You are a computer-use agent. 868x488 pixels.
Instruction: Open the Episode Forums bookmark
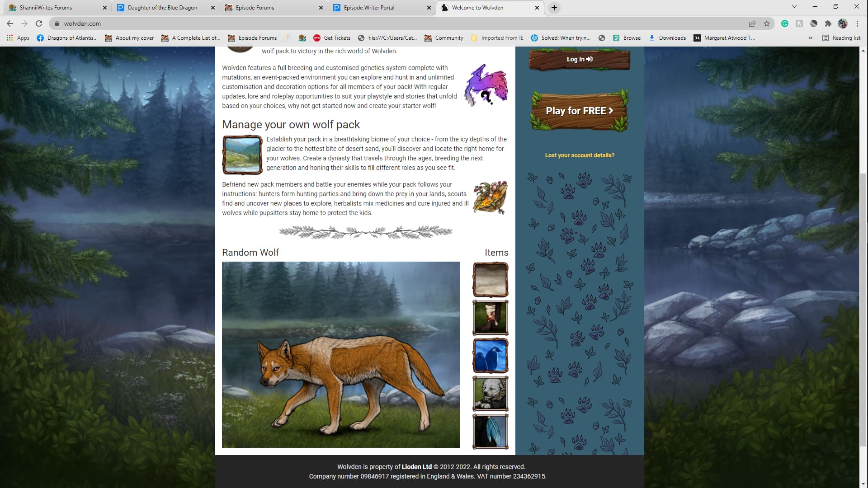pos(252,38)
